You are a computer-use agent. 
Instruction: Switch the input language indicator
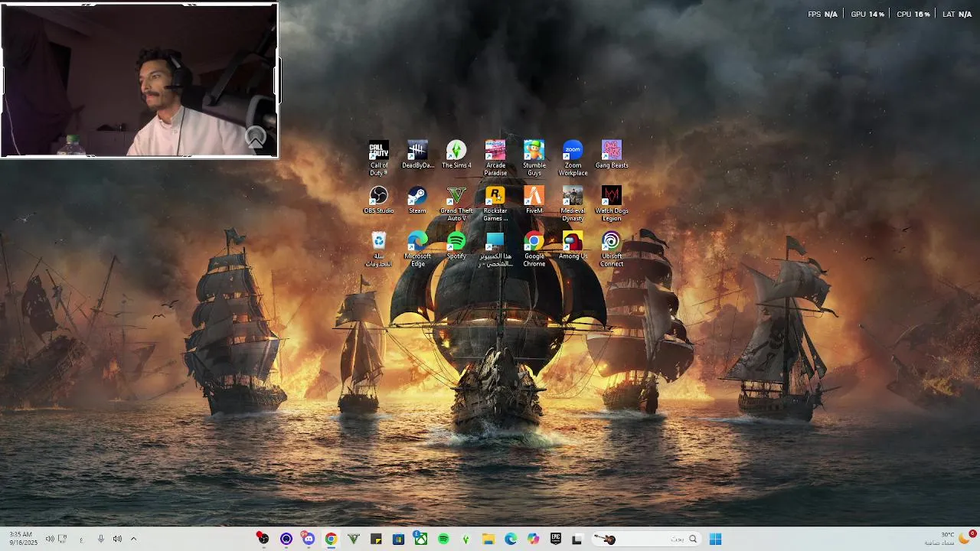coord(81,539)
